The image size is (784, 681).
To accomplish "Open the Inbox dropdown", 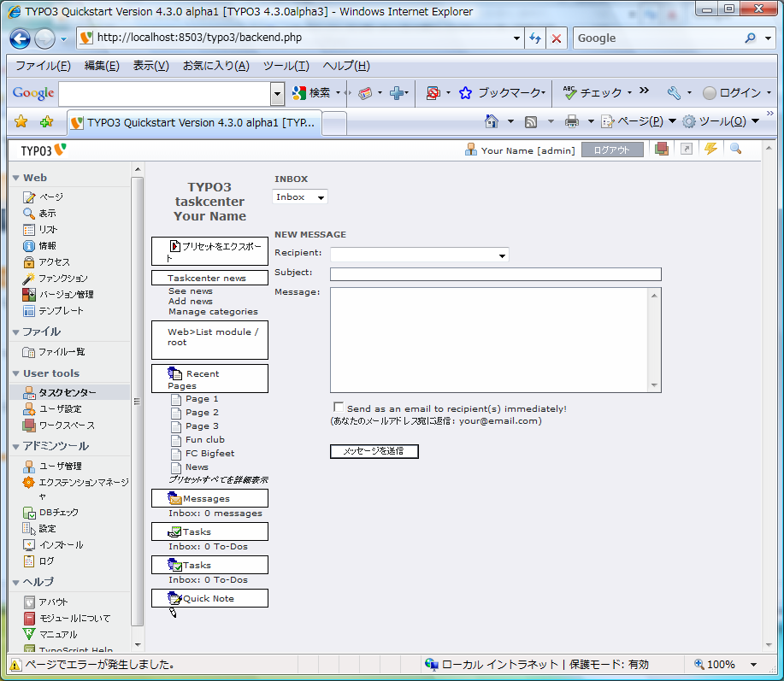I will click(300, 197).
